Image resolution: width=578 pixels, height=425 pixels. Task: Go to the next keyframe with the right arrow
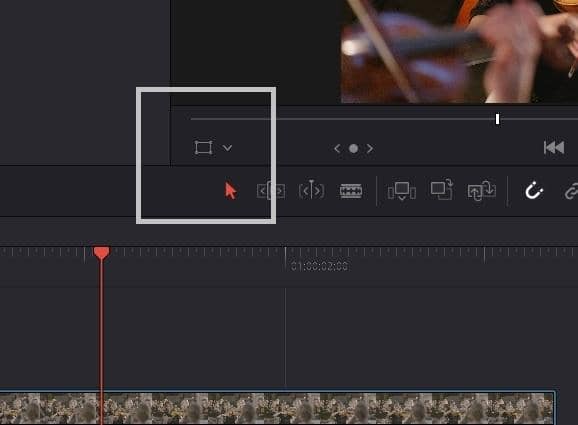pyautogui.click(x=370, y=149)
